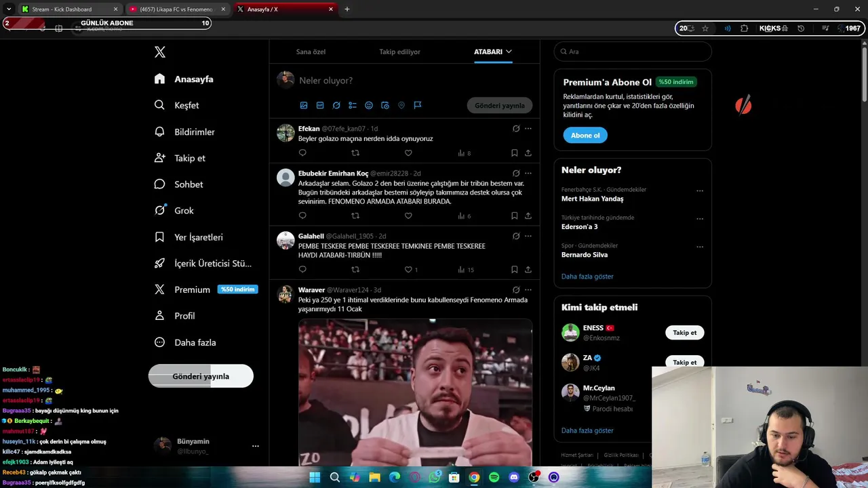
Task: Open Efekan's profile picture
Action: [285, 133]
